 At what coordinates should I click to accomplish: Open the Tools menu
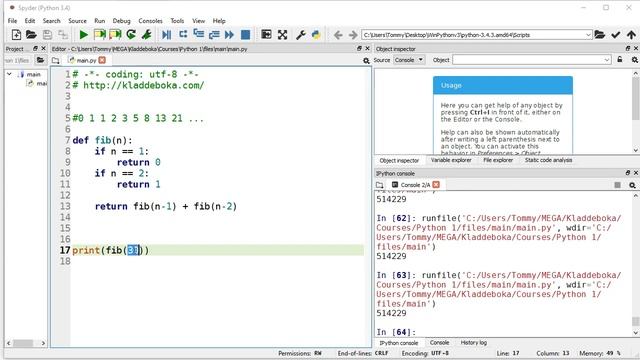point(177,21)
